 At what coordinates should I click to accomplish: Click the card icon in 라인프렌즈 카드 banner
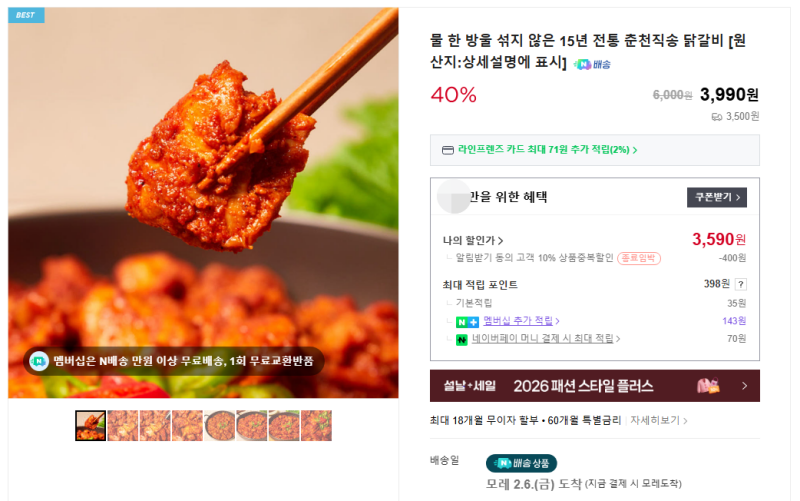pyautogui.click(x=447, y=150)
